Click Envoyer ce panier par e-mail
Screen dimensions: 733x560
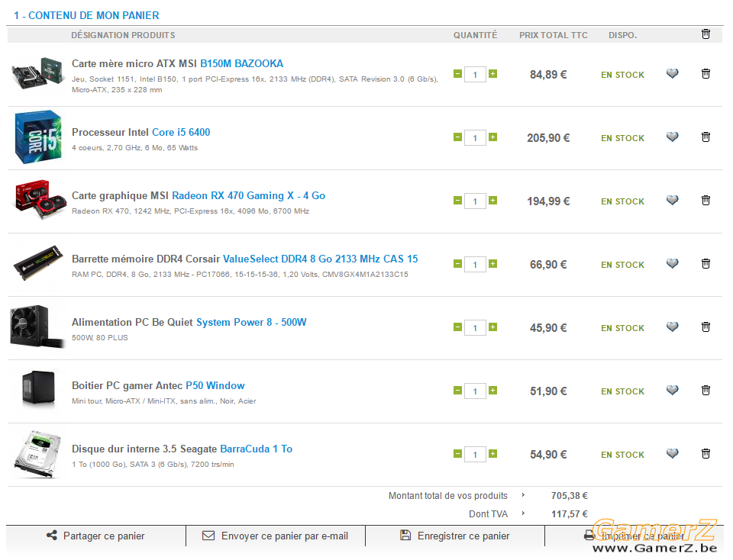pyautogui.click(x=276, y=536)
